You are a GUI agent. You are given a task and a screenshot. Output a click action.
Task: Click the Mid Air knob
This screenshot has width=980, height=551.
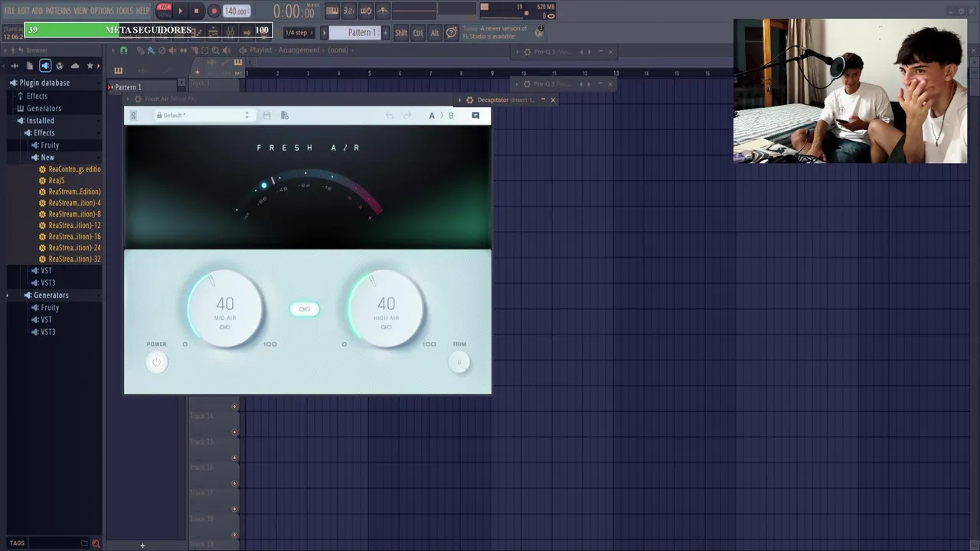click(x=225, y=309)
